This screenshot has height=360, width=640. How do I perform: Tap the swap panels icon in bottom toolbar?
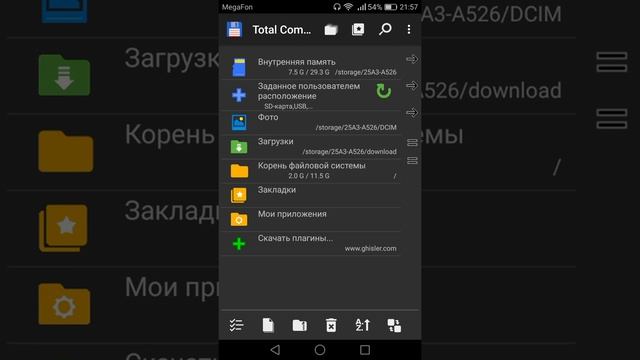click(x=394, y=325)
